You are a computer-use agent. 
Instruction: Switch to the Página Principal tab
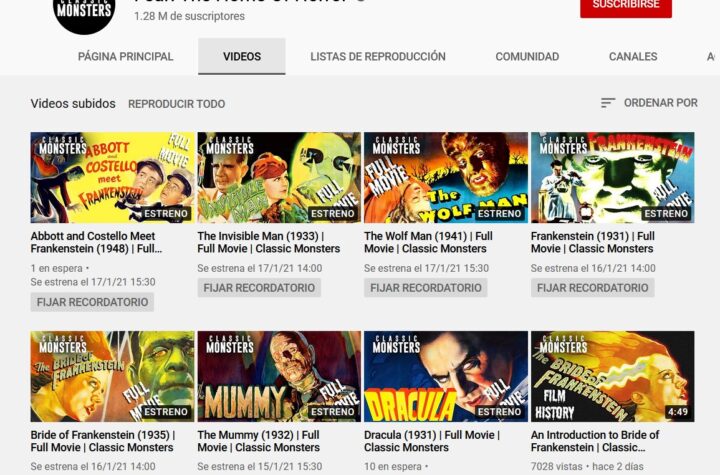[x=125, y=57]
